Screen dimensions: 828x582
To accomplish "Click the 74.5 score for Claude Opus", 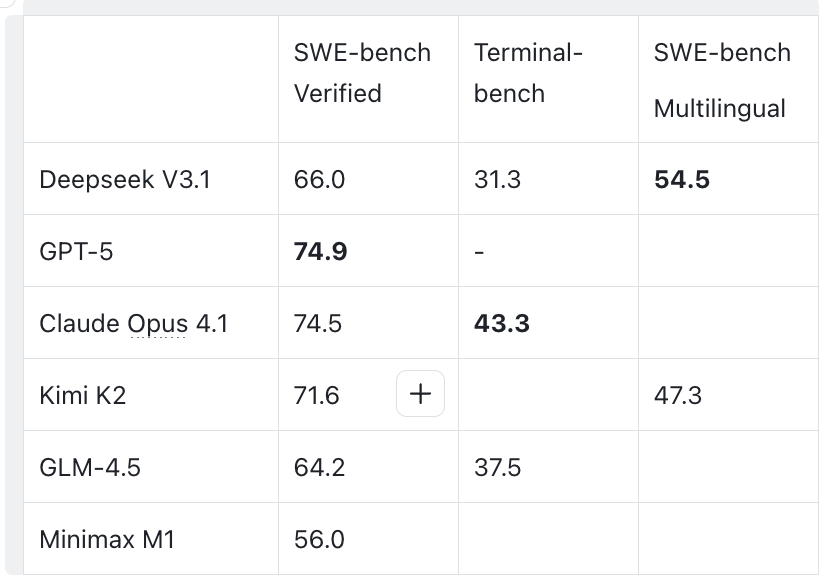I will click(x=318, y=324).
